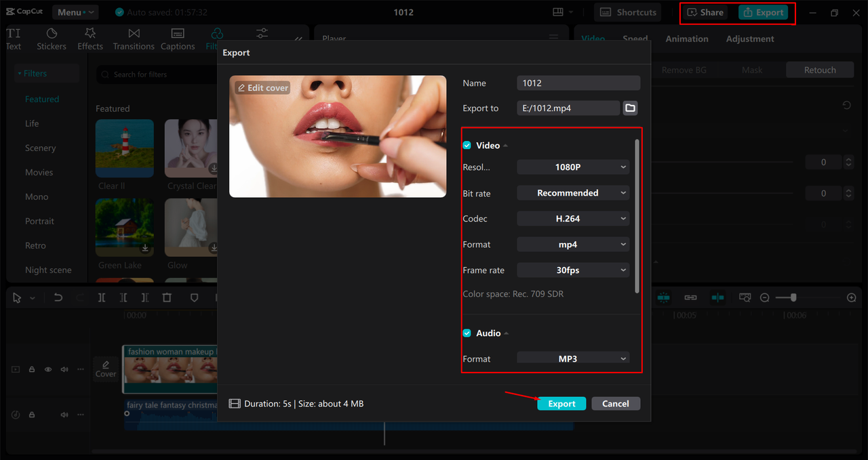Select the Retouch sub-tab

coord(820,70)
